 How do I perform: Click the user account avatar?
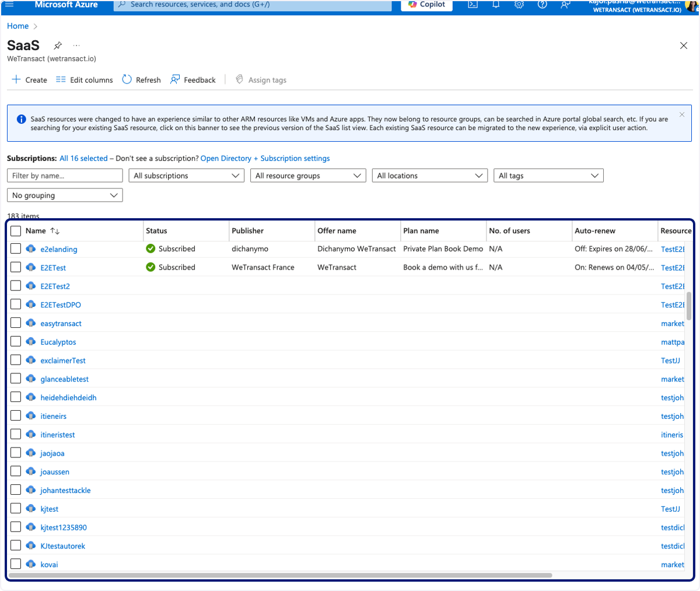691,5
